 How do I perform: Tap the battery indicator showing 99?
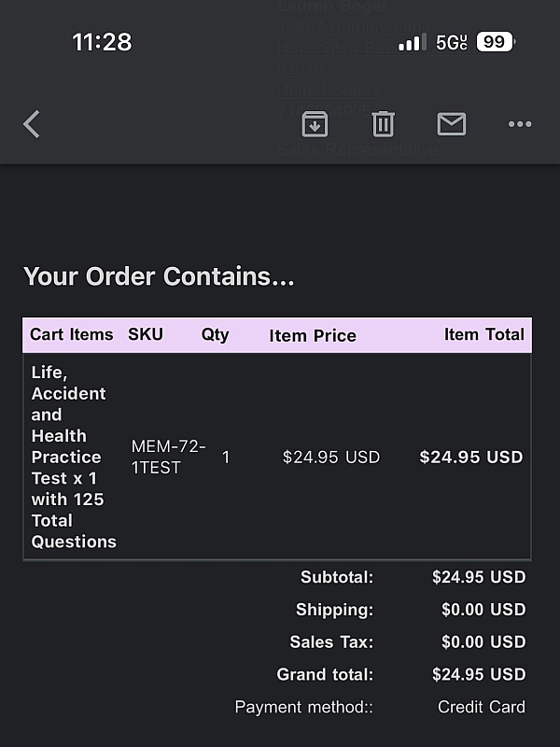[x=495, y=42]
